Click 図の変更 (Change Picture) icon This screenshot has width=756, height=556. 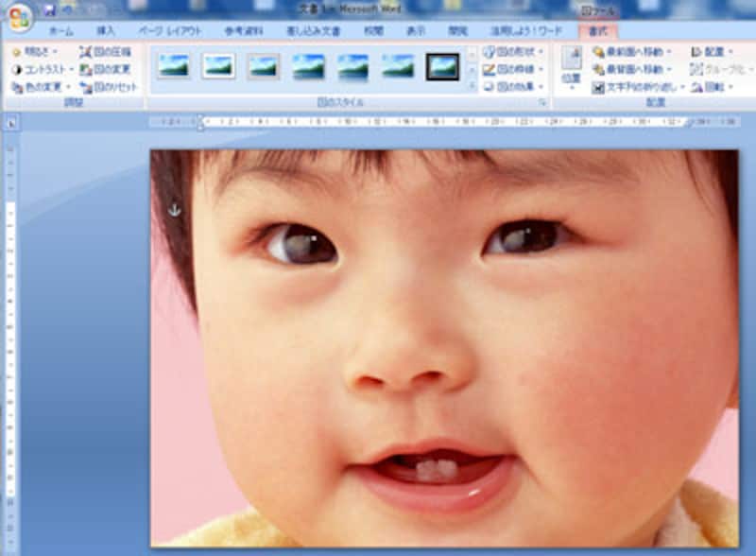(x=105, y=69)
